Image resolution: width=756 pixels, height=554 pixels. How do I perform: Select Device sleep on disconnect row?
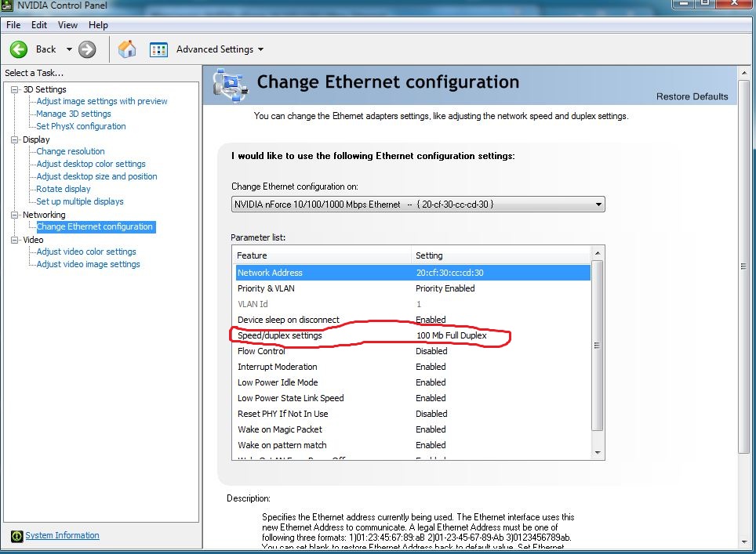point(413,320)
